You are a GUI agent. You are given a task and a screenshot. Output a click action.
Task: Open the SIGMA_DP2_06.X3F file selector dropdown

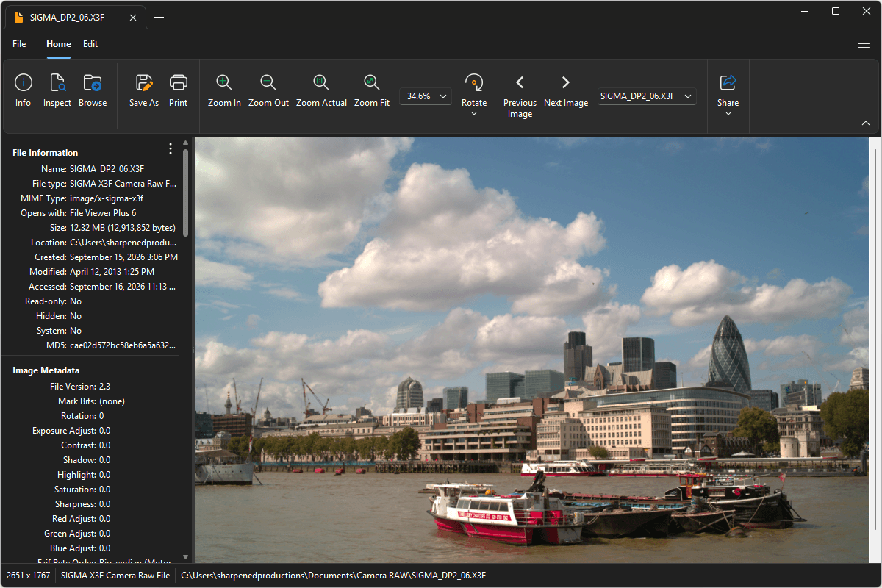(x=647, y=96)
